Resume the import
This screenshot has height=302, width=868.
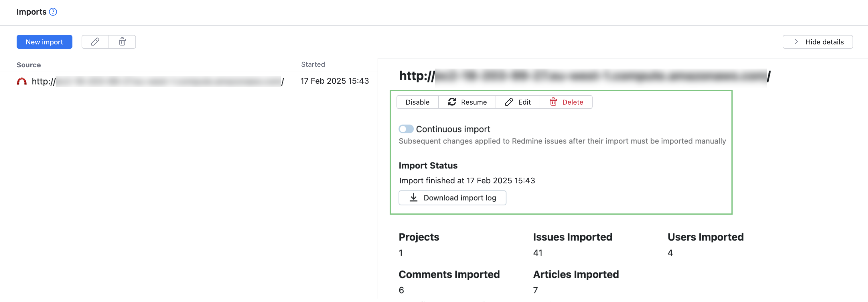[467, 102]
